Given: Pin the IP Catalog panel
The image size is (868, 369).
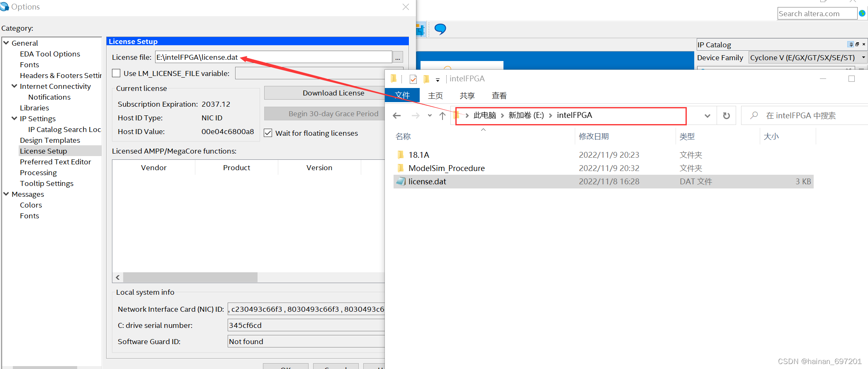Looking at the screenshot, I should tap(851, 44).
